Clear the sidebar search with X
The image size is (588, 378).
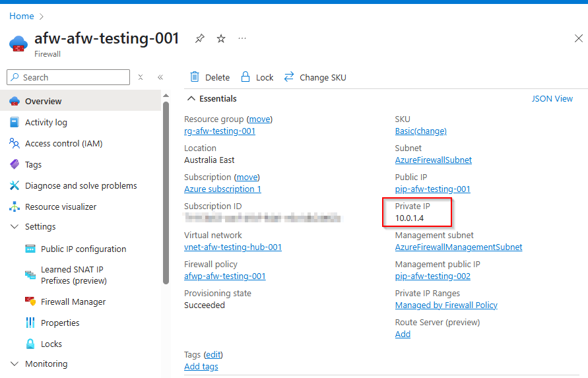[x=141, y=77]
